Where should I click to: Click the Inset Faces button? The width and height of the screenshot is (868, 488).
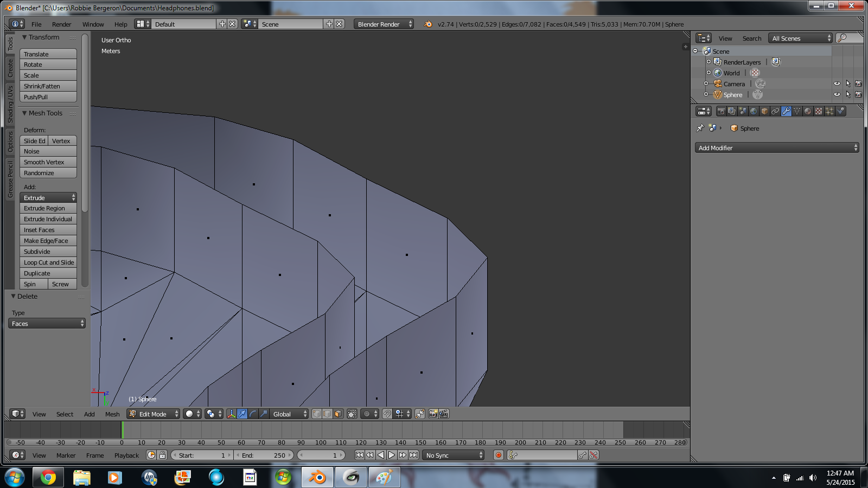click(48, 230)
